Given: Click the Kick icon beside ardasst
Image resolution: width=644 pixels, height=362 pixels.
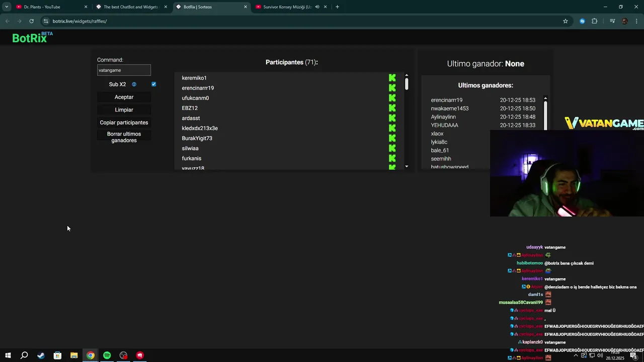Looking at the screenshot, I should [392, 118].
